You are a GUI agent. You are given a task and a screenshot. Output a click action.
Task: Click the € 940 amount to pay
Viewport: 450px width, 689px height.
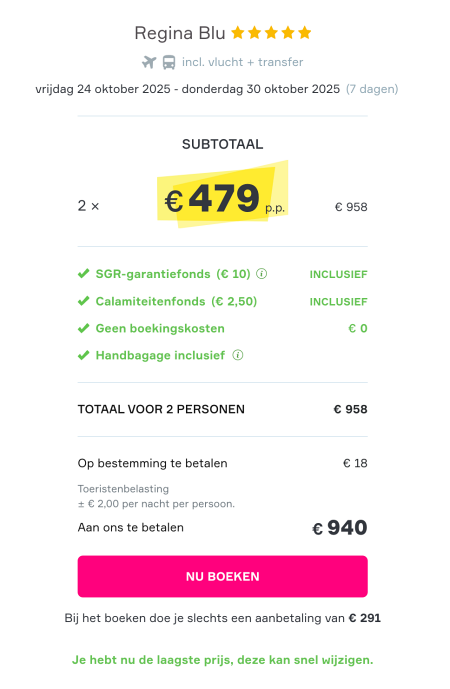pos(340,527)
